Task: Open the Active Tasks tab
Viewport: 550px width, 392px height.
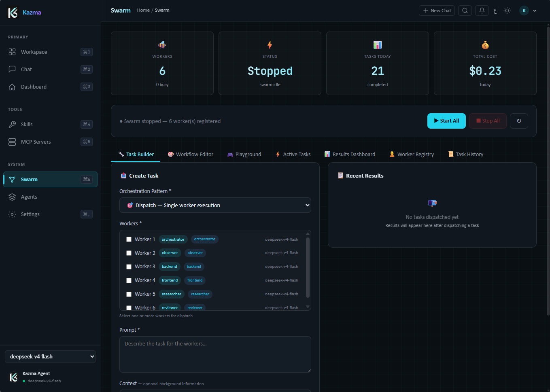Action: 293,154
